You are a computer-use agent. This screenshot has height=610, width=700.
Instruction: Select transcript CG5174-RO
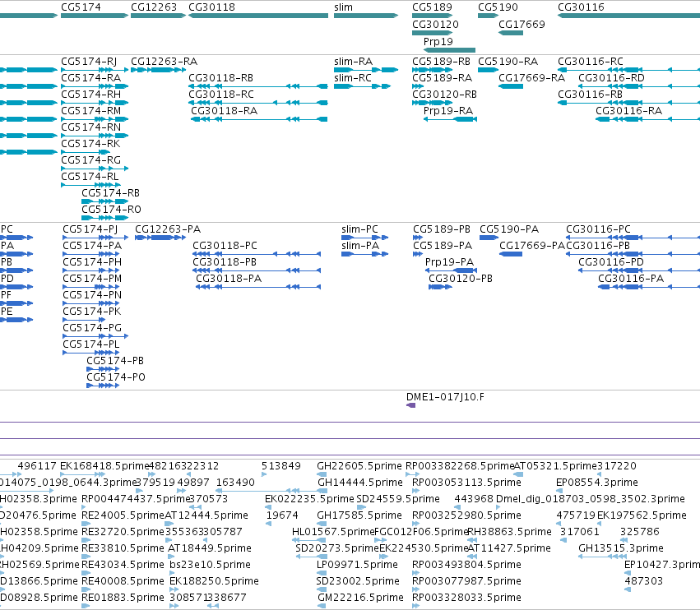point(111,210)
